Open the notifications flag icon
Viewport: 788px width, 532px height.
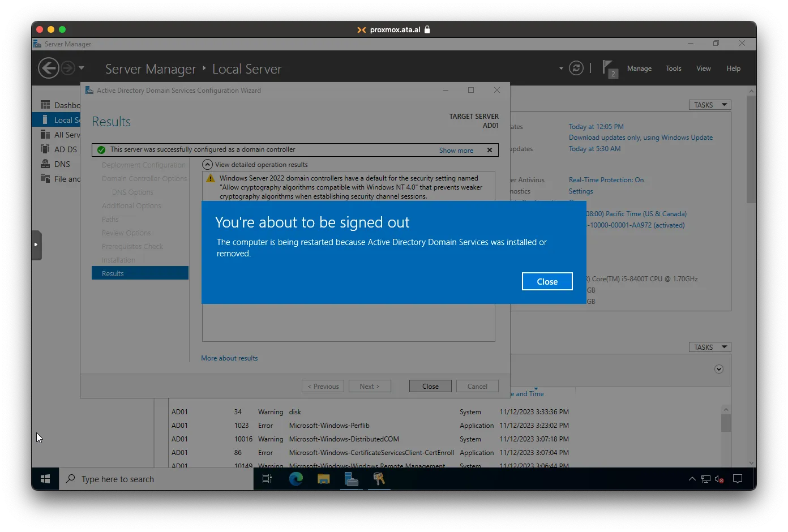609,68
